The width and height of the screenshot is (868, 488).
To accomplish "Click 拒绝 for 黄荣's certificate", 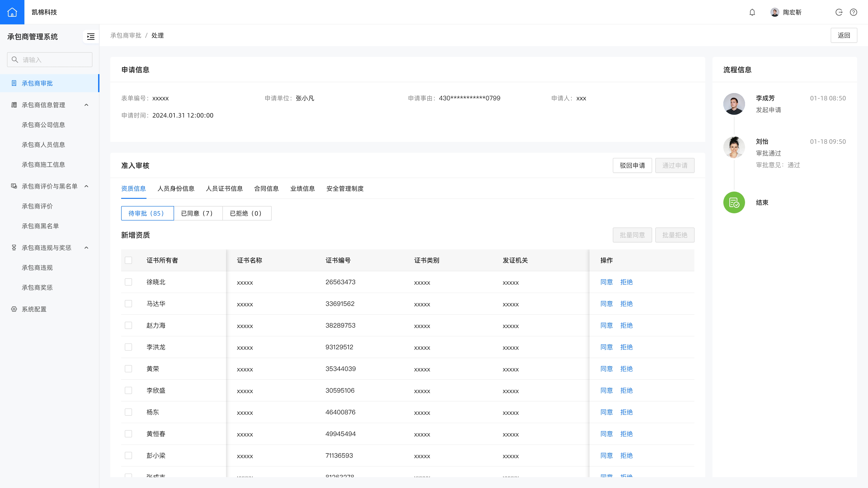I will pyautogui.click(x=626, y=369).
